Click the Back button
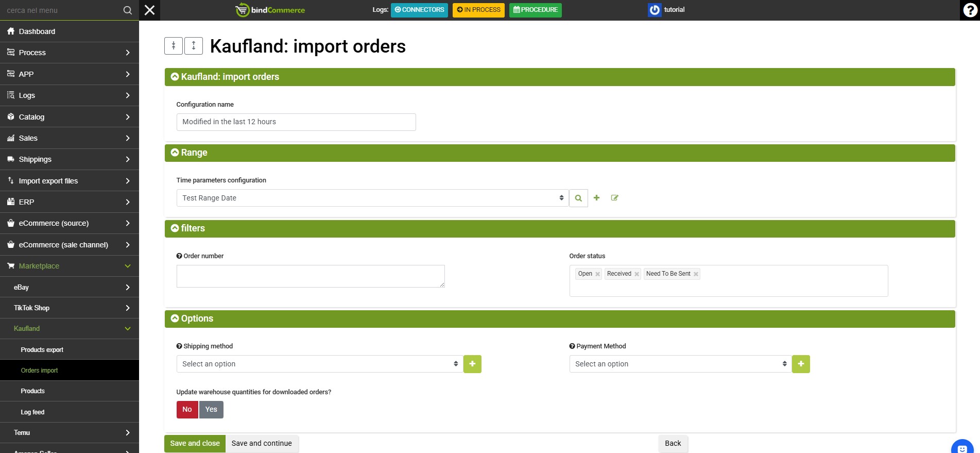980x453 pixels. click(x=673, y=444)
